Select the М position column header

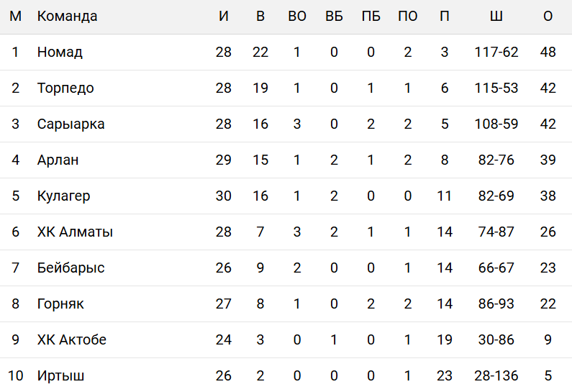coord(15,17)
